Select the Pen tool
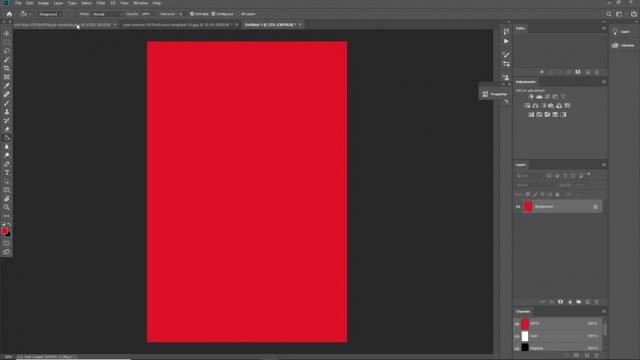Screen dimensions: 640x360 click(x=7, y=164)
